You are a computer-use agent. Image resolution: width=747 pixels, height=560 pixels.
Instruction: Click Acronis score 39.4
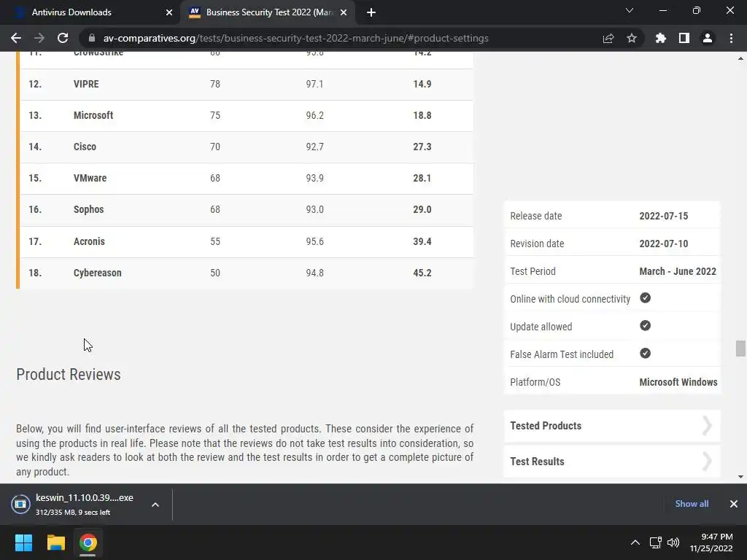[422, 241]
